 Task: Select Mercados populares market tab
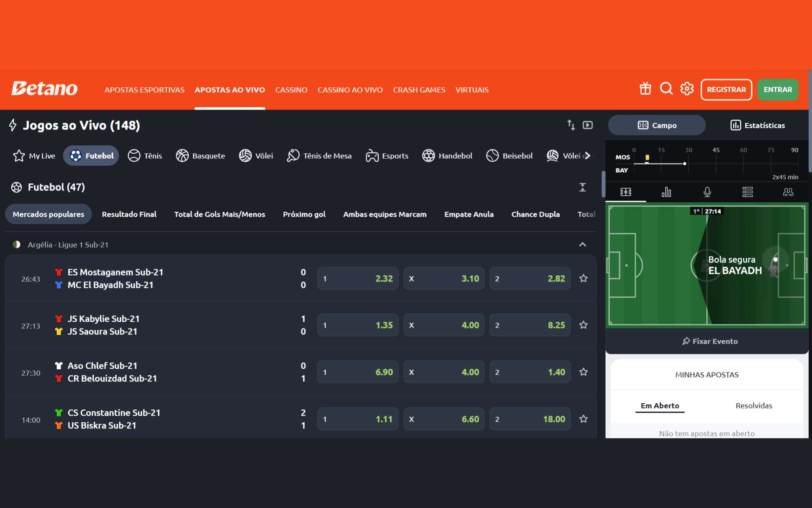pyautogui.click(x=48, y=214)
